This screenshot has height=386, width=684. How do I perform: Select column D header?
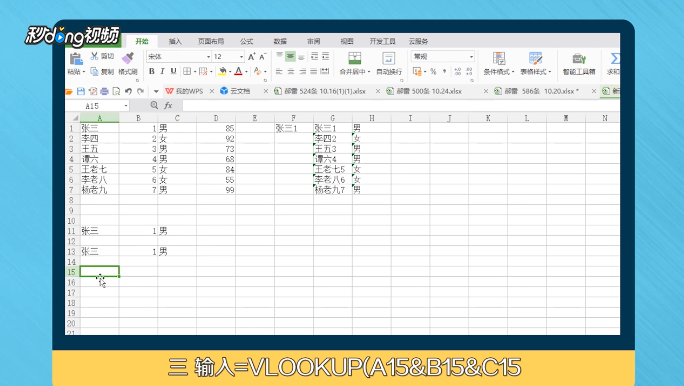[x=216, y=118]
